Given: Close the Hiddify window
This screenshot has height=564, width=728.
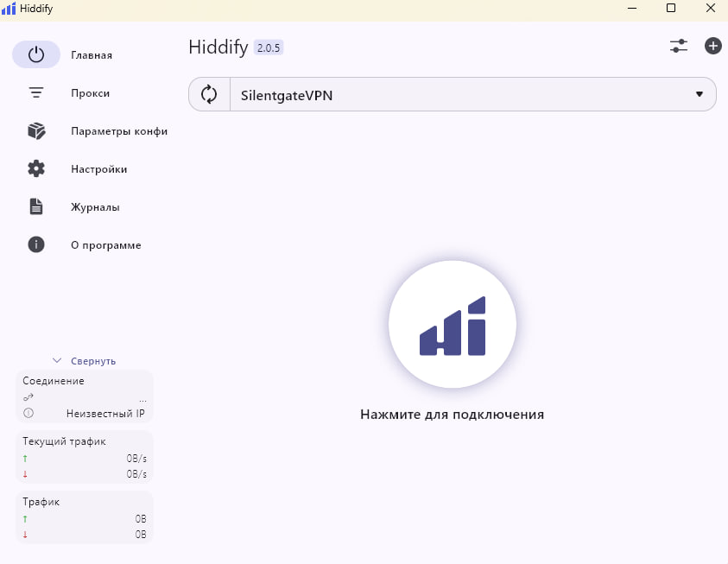Looking at the screenshot, I should (711, 8).
